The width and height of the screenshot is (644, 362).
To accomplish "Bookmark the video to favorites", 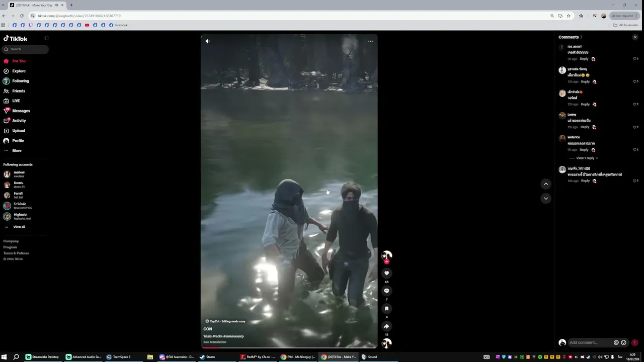I will click(x=386, y=309).
